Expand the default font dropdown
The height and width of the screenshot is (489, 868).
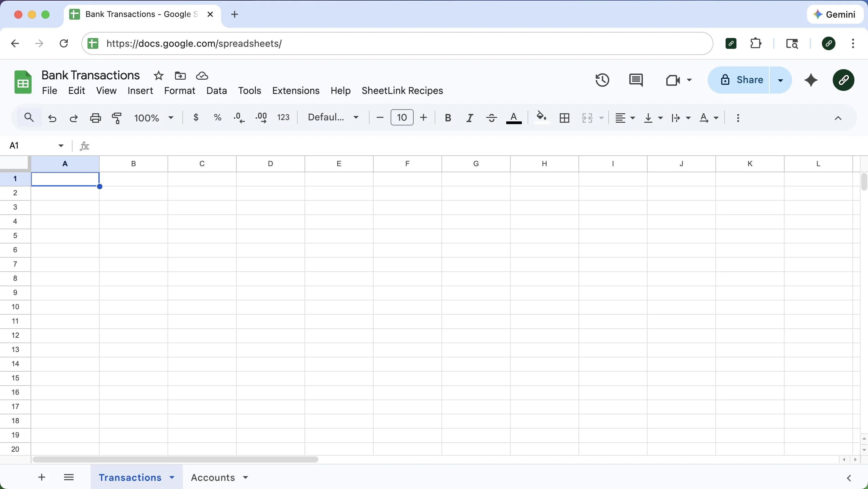333,118
